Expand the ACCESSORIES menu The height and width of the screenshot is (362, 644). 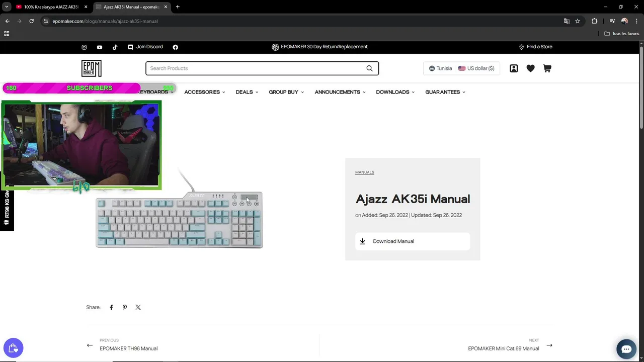[x=205, y=92]
